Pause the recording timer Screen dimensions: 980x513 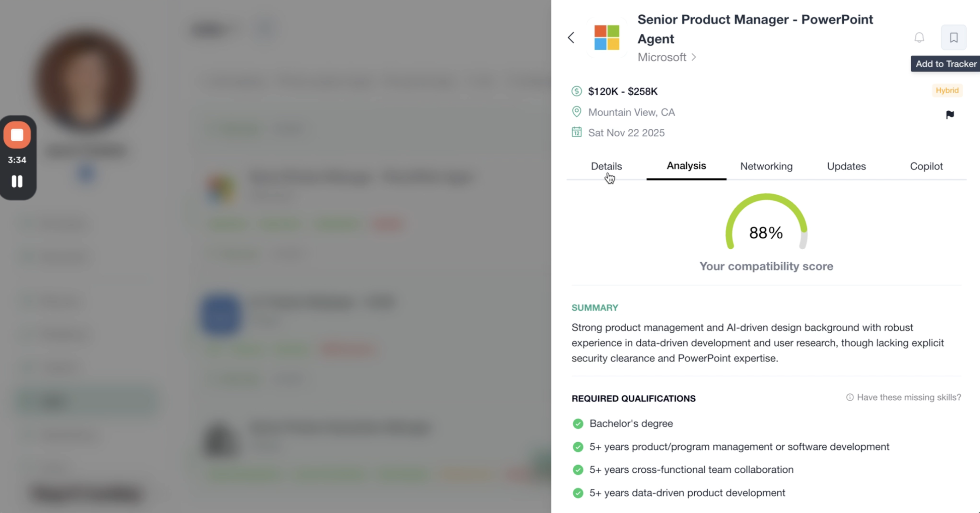click(17, 181)
